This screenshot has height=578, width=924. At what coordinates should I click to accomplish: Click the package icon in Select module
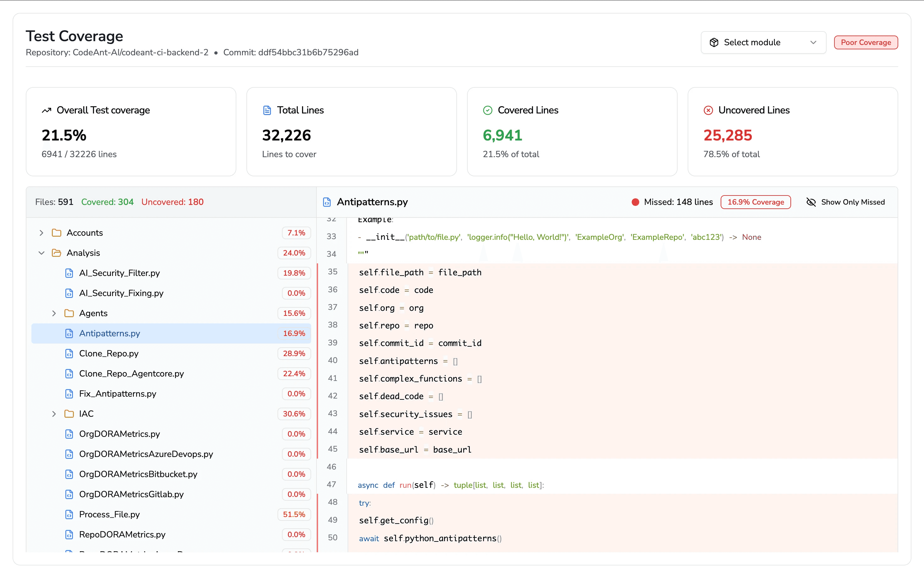[x=714, y=42]
